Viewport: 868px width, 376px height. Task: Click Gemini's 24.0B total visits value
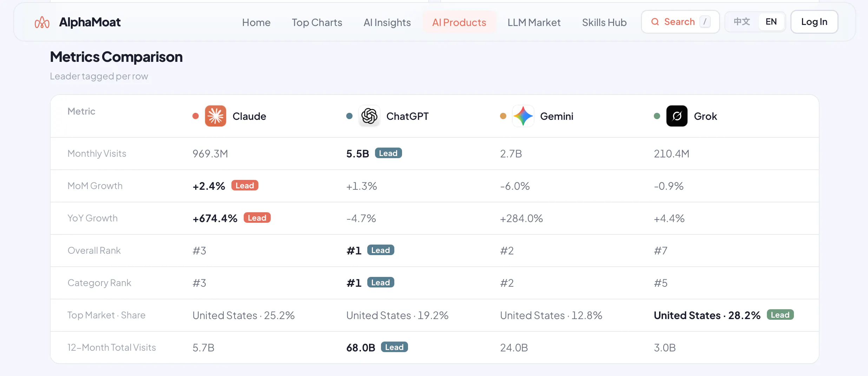tap(514, 348)
